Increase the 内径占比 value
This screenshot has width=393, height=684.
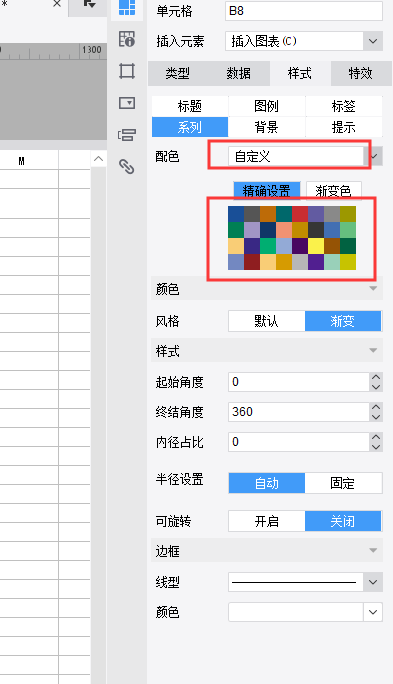(376, 437)
